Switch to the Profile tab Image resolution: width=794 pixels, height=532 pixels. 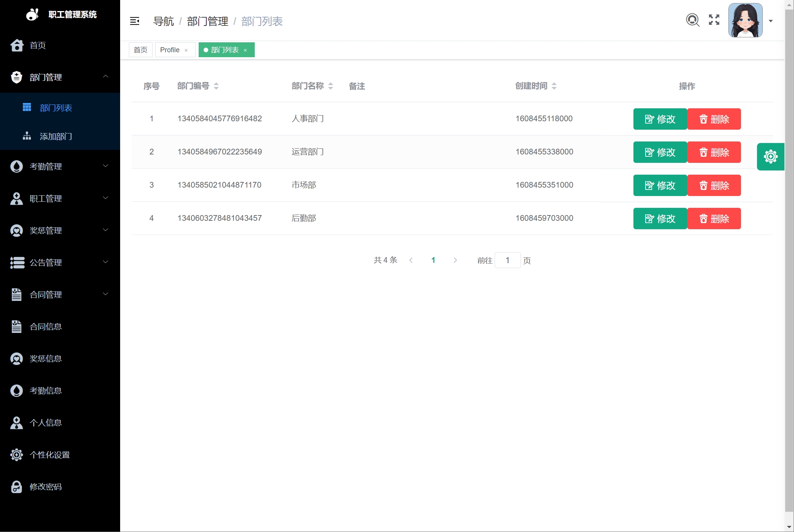170,50
